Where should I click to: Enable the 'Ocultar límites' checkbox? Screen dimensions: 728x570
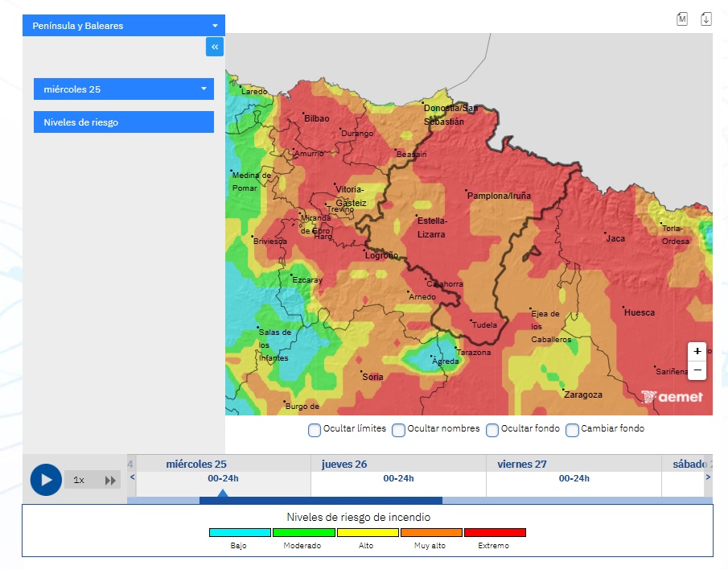point(315,430)
